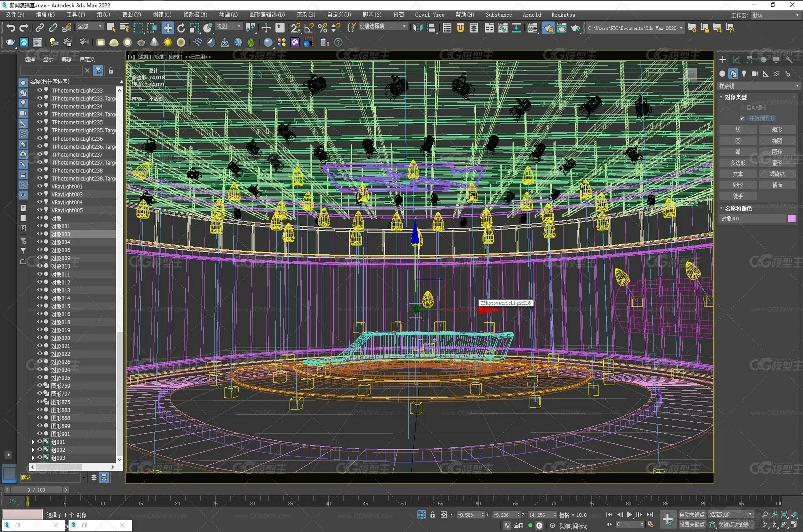Viewport: 803px width, 532px height.
Task: Click the object name field 对象003
Action: pos(752,219)
